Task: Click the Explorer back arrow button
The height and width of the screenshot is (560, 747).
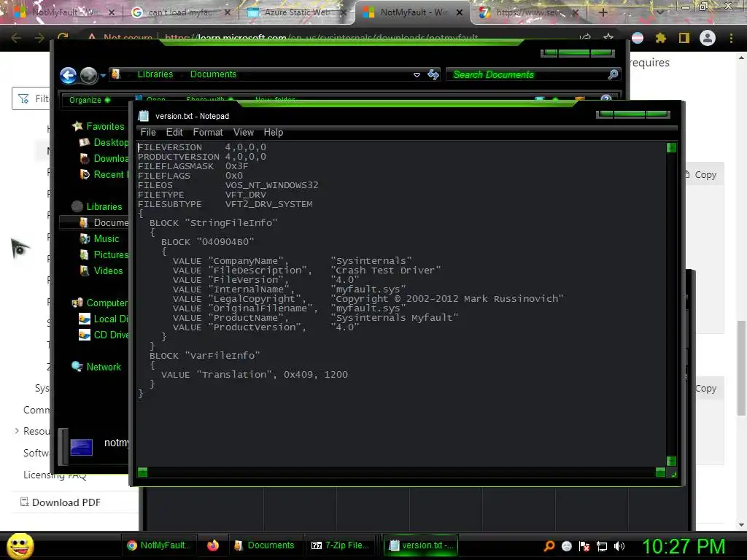Action: click(x=68, y=75)
